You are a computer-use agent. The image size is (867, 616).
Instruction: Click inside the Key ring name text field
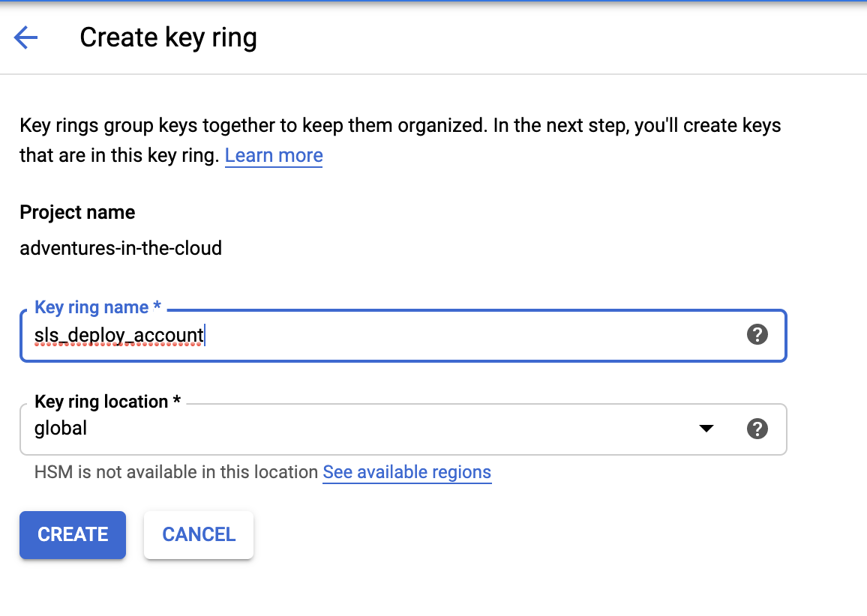coord(300,335)
